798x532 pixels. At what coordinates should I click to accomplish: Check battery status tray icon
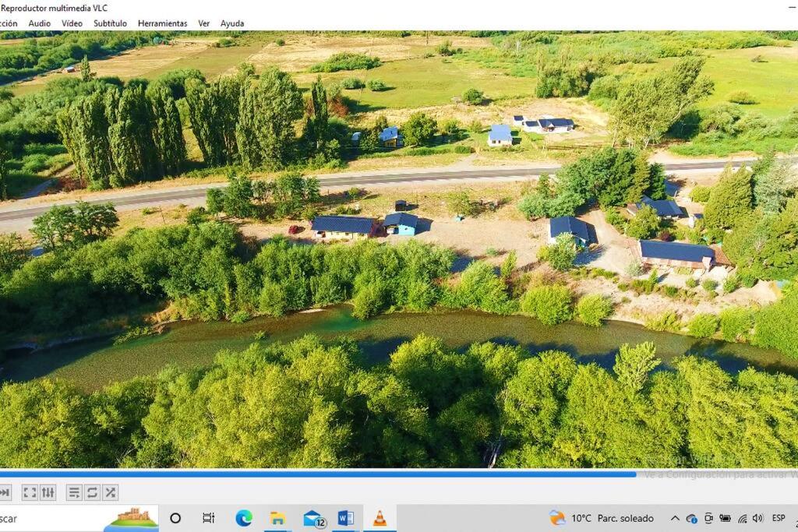click(x=726, y=518)
